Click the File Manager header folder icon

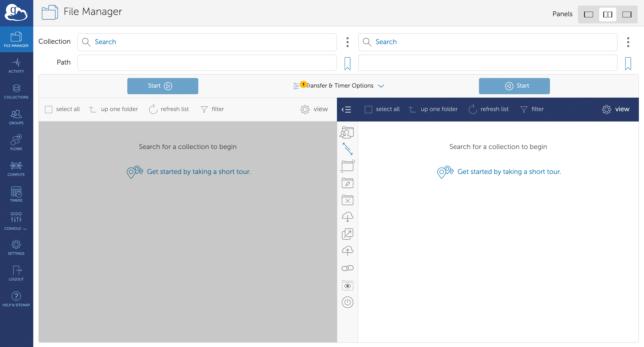50,12
